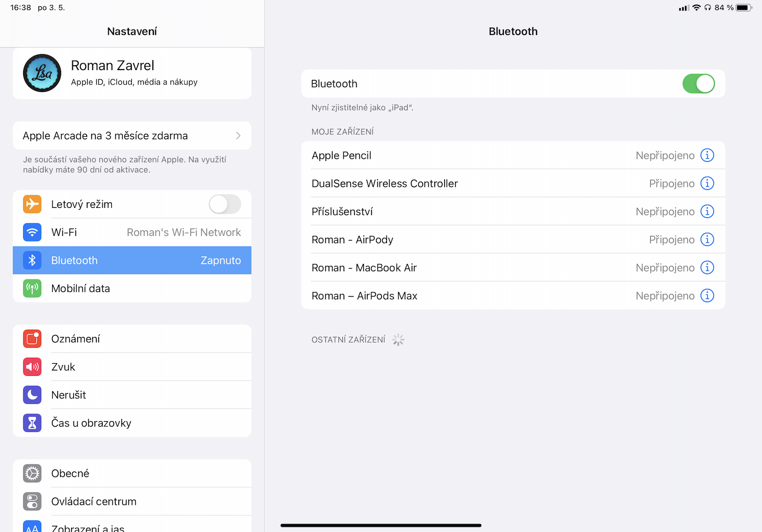Open Čas u obrazovky settings
Image resolution: width=762 pixels, height=532 pixels.
point(91,423)
